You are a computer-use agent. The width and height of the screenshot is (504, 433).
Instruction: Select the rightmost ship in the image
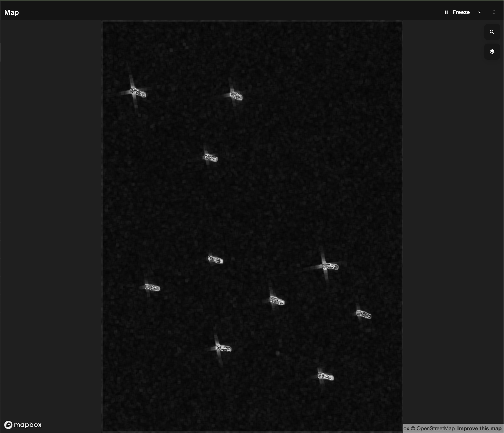click(x=363, y=314)
